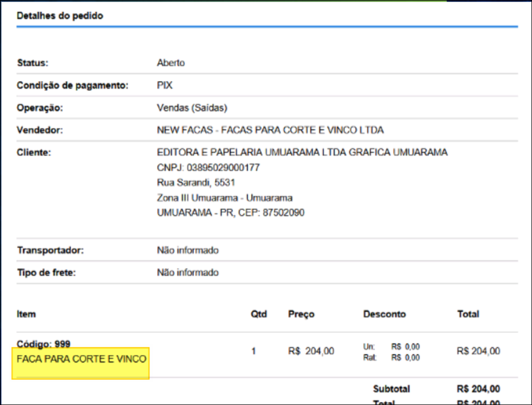
Task: Select the "Operação:" field label
Action: click(x=40, y=108)
